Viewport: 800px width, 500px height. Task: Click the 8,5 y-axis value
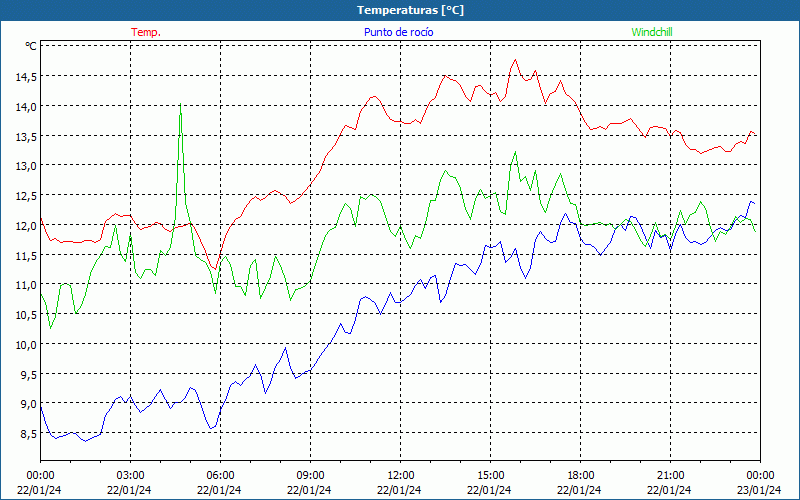tap(28, 434)
